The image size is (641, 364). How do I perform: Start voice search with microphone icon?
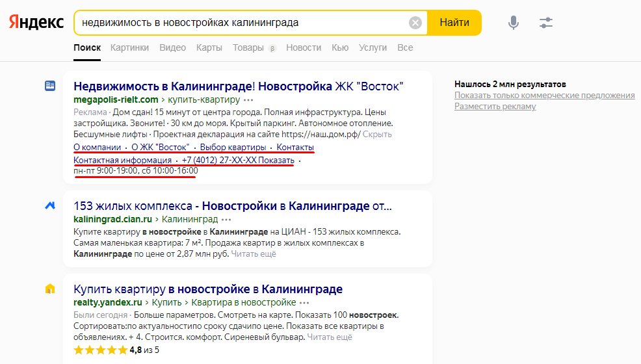pyautogui.click(x=514, y=23)
